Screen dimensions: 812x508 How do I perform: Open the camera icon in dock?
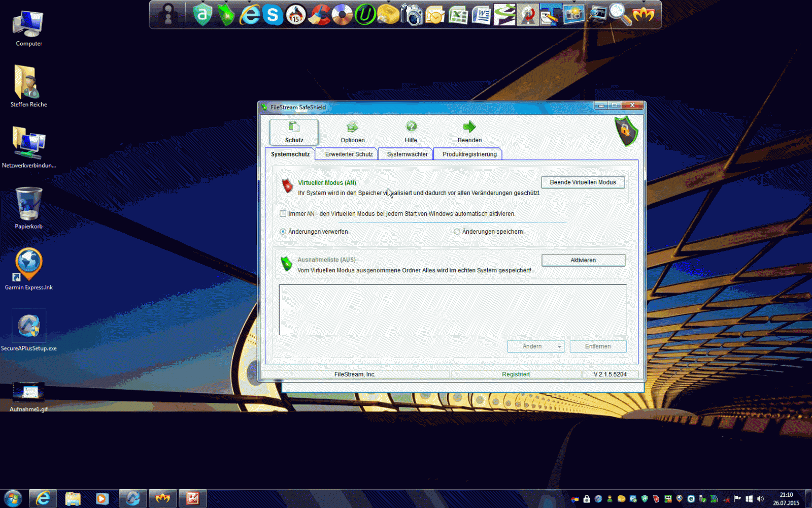(412, 15)
